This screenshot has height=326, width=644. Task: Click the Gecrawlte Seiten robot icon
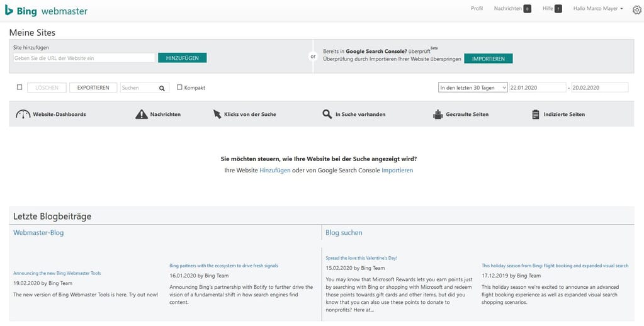[438, 114]
